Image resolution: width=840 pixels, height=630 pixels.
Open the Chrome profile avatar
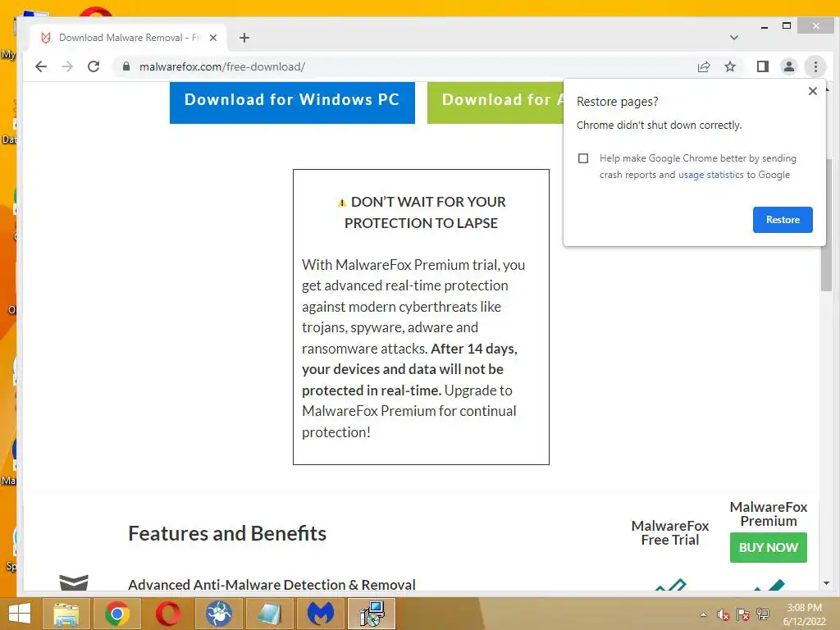coord(788,66)
